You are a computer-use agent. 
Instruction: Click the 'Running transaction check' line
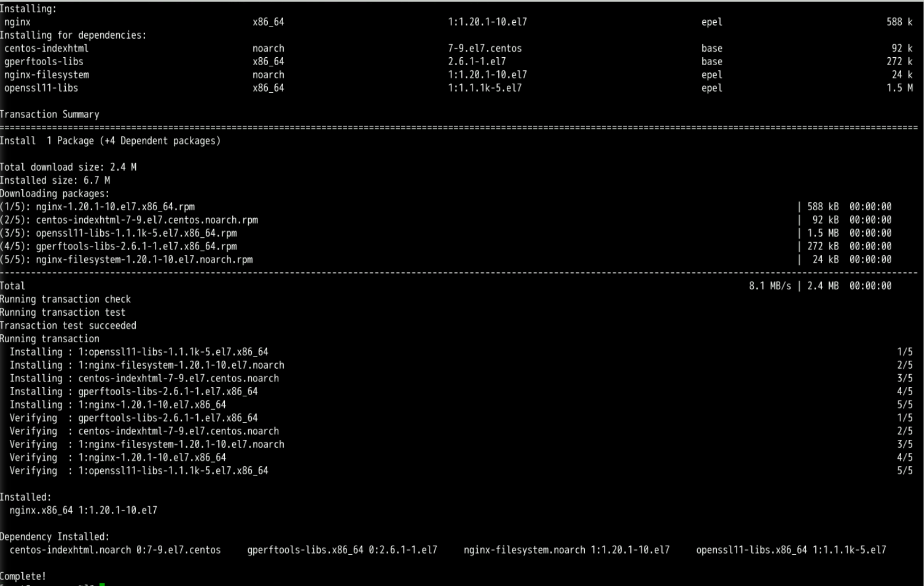pos(65,299)
